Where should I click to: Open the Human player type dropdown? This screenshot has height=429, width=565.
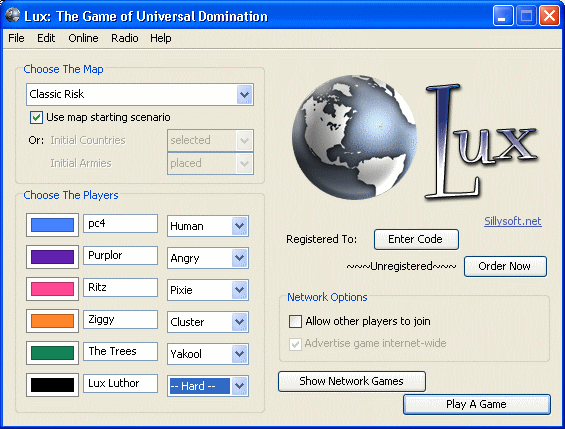[x=208, y=226]
